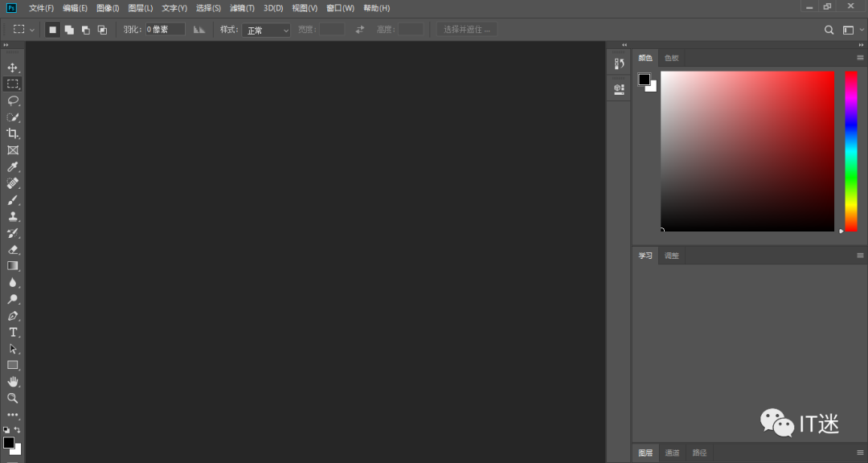The image size is (868, 463).
Task: Select the Crop tool
Action: click(12, 133)
